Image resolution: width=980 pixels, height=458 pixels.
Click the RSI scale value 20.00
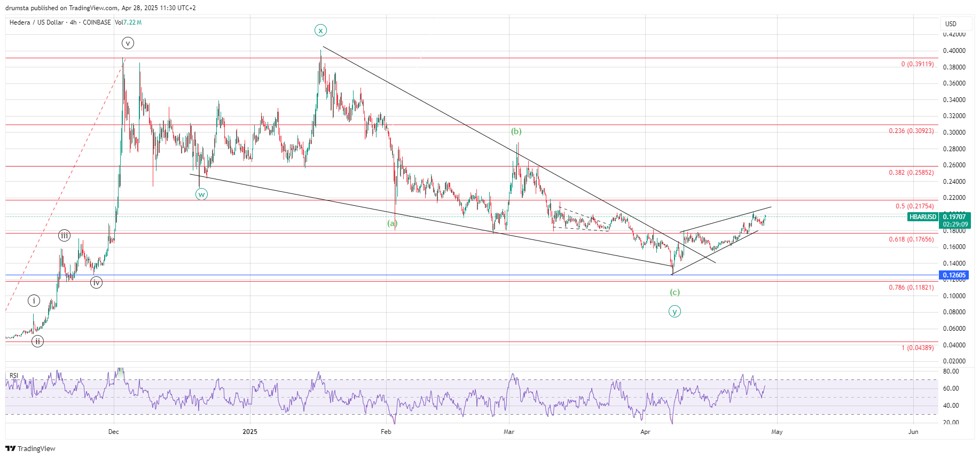pos(951,423)
